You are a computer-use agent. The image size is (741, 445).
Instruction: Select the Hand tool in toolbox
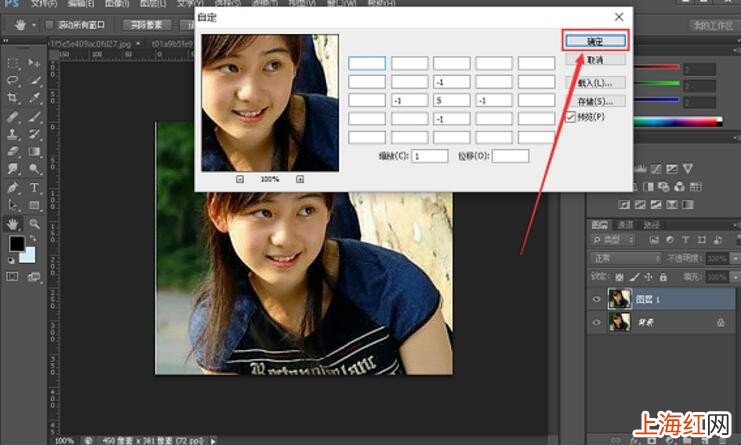pos(13,223)
